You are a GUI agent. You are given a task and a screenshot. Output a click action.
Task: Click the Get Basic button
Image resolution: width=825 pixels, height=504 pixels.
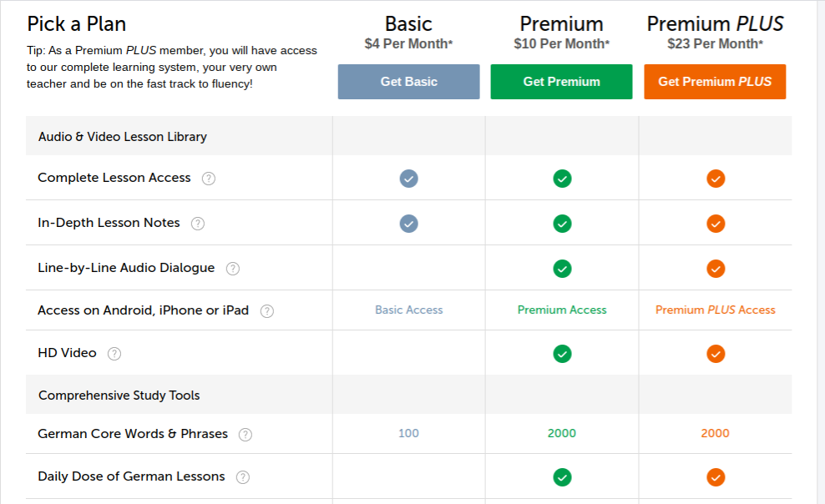point(408,82)
